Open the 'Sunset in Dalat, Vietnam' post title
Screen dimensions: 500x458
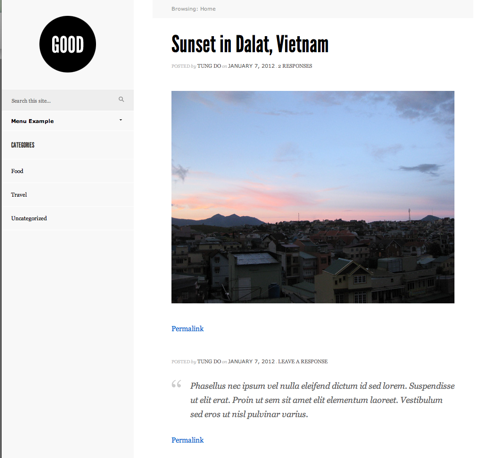pos(250,44)
